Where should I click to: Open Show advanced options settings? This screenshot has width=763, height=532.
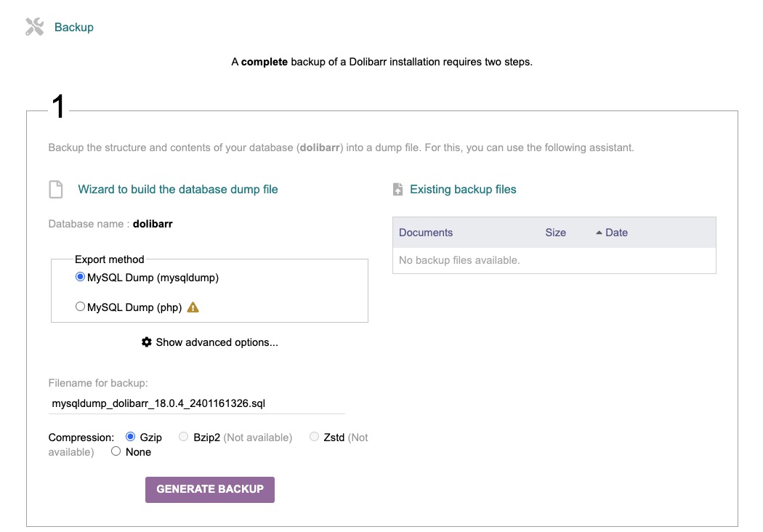pos(218,342)
